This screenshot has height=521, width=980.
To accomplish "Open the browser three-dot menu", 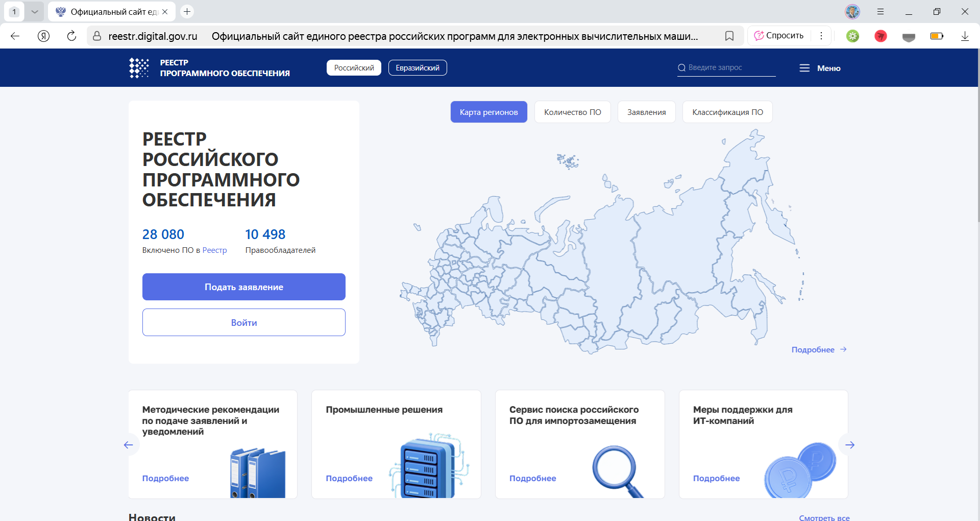I will point(821,36).
